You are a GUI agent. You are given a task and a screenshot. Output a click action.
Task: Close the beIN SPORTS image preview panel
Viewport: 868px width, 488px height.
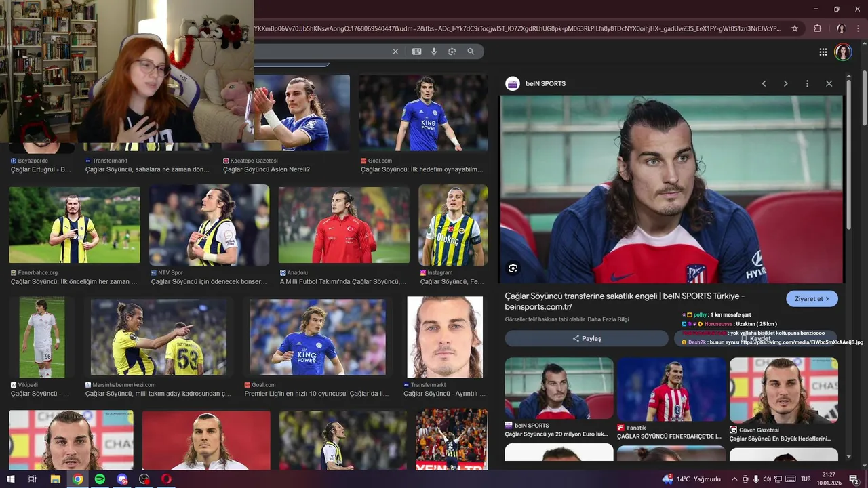click(829, 83)
